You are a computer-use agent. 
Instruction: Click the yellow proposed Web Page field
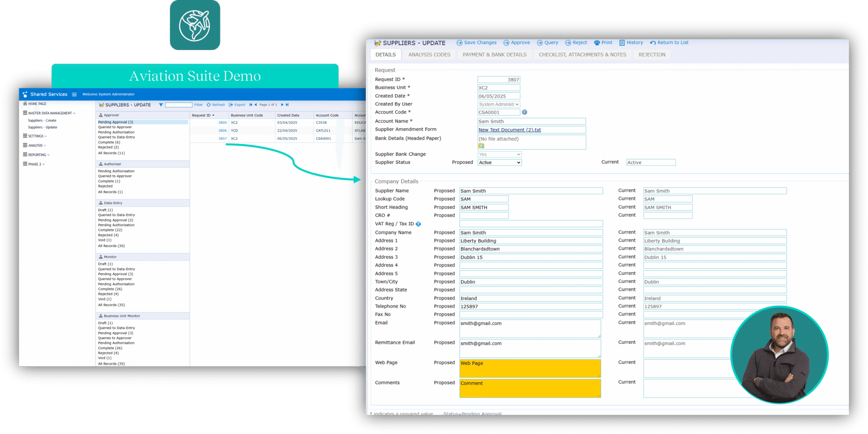[530, 368]
